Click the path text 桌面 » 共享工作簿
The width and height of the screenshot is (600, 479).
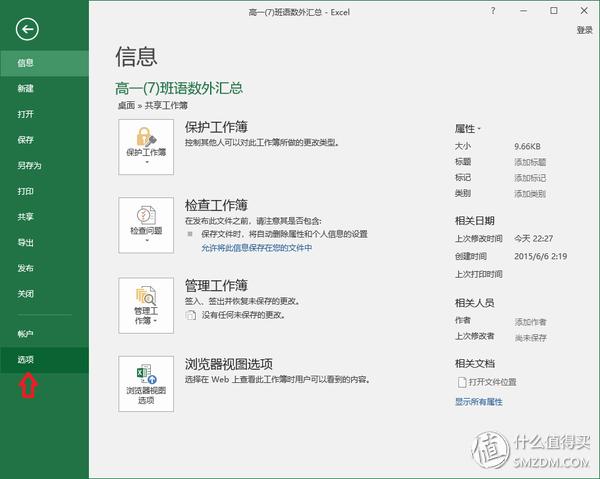click(153, 106)
